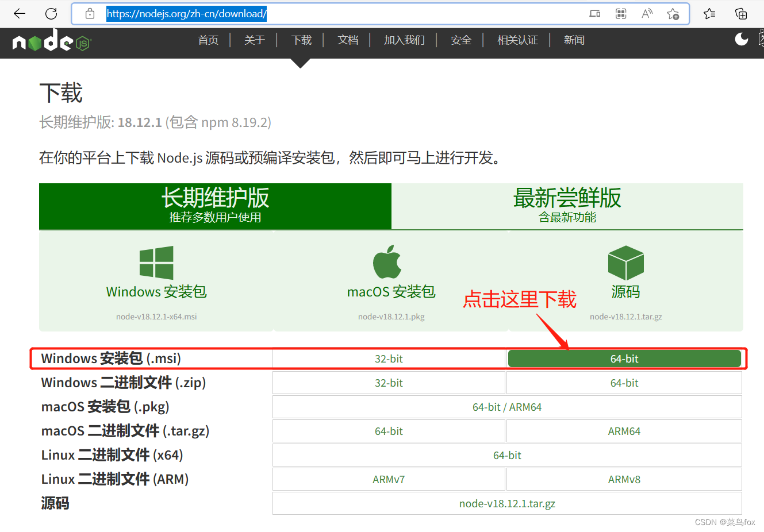This screenshot has height=532, width=764.
Task: Click node-v18.12.1.tar.gz text under the cube
Action: tap(625, 317)
